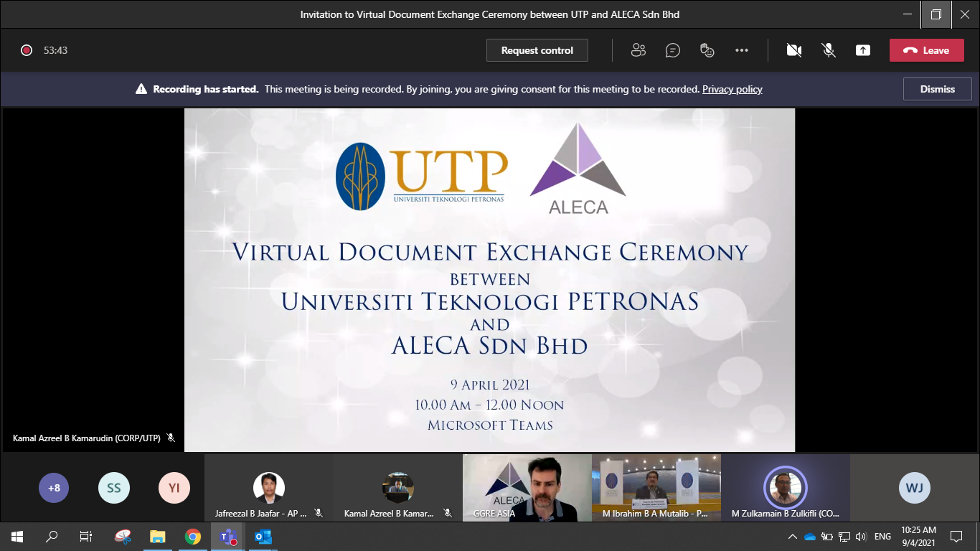980x551 pixels.
Task: Click the meeting timer 53:43
Action: click(x=55, y=50)
